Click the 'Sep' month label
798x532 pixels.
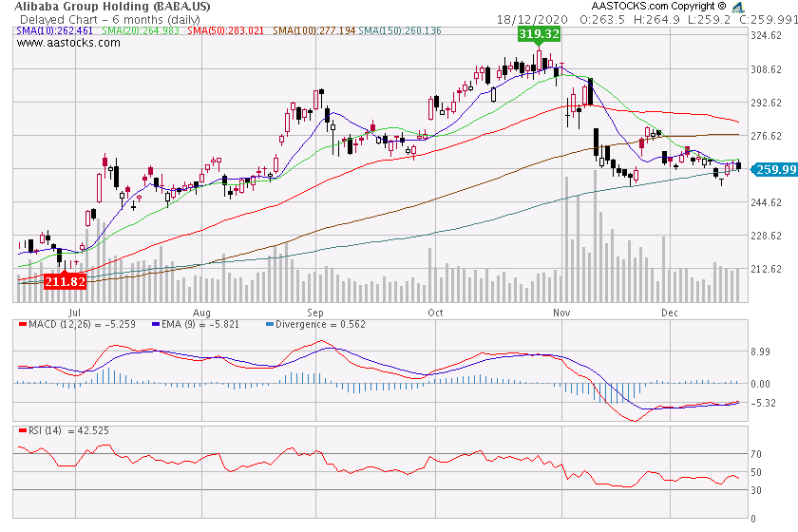point(315,313)
